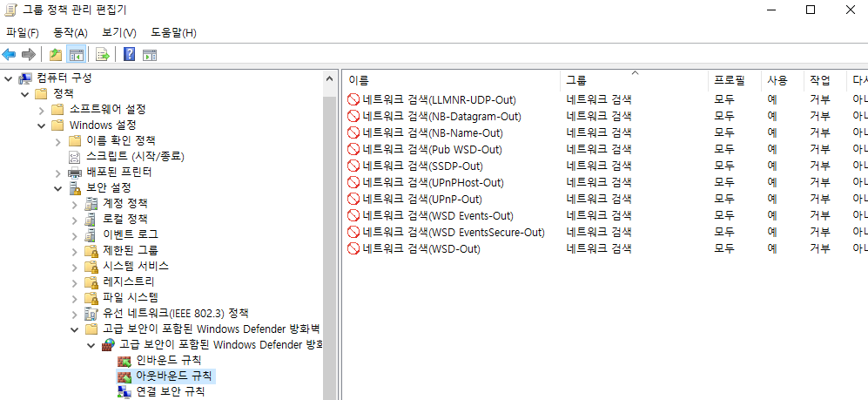Click the block icon of Pub WSD-Out rule

pos(353,150)
